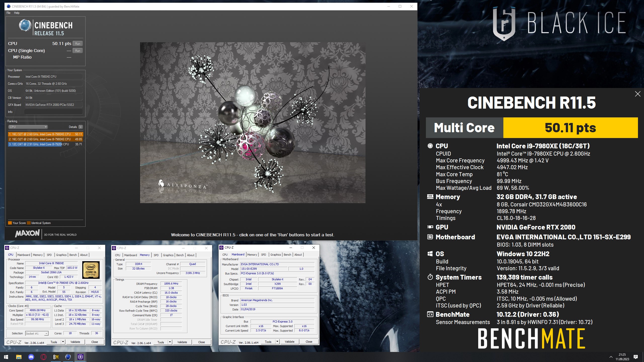
Task: Click the Intel Core i9 Extreme logo
Action: click(91, 270)
